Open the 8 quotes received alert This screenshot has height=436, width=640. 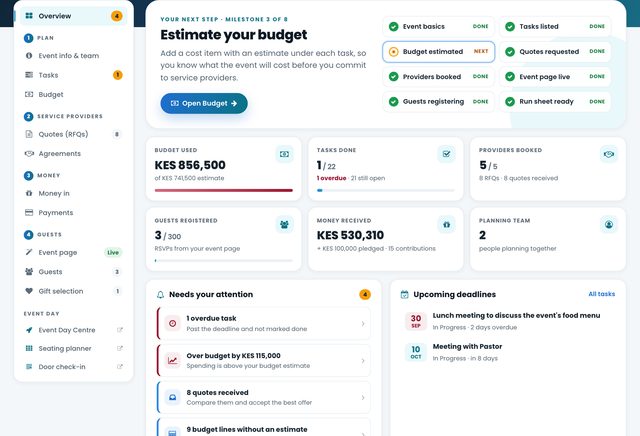click(264, 397)
